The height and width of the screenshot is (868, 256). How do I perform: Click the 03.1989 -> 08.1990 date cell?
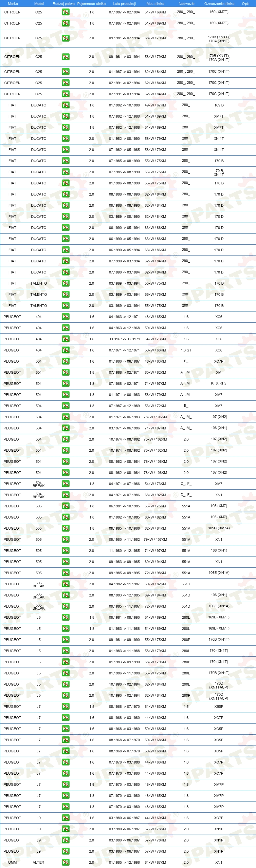point(124,217)
